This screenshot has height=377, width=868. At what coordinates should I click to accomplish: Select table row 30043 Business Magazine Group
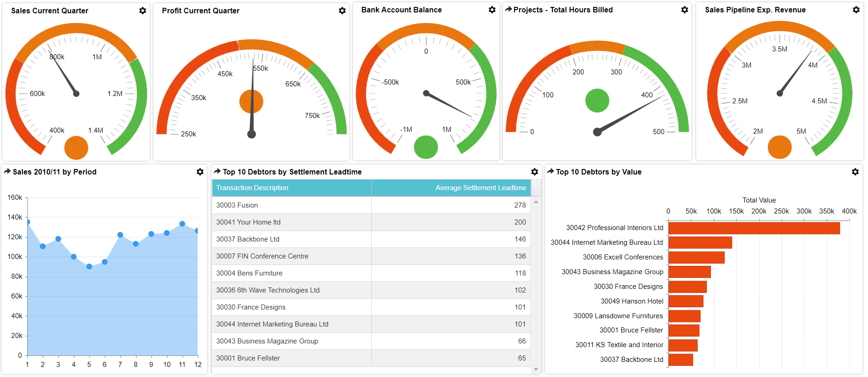pos(371,341)
